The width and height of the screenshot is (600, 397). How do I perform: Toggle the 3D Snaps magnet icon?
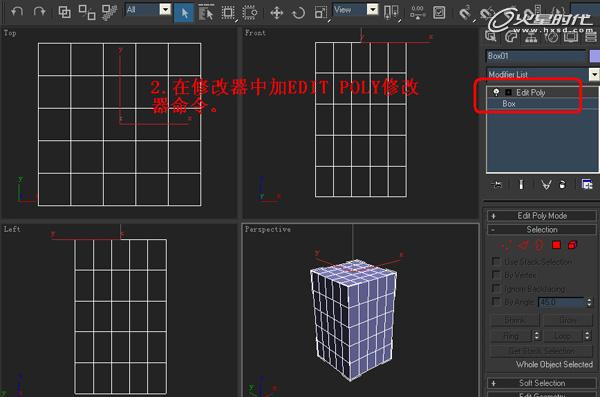point(465,13)
